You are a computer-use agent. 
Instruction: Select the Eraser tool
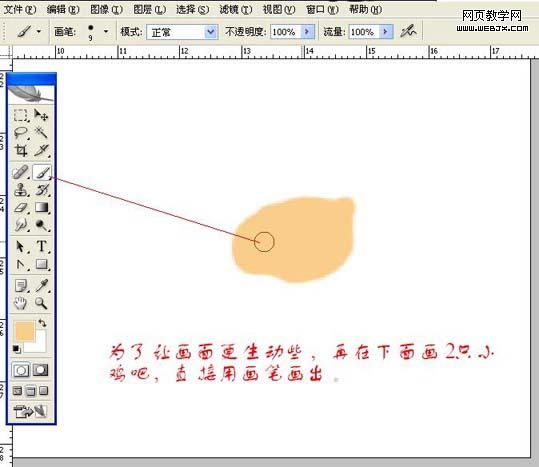[x=21, y=208]
